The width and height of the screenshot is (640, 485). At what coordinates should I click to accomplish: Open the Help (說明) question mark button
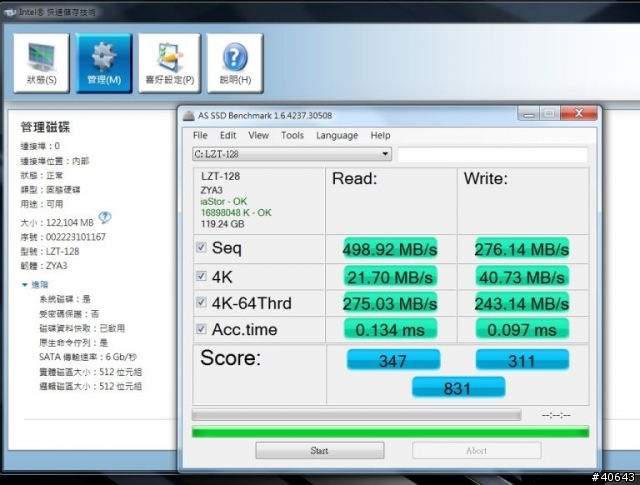point(235,63)
